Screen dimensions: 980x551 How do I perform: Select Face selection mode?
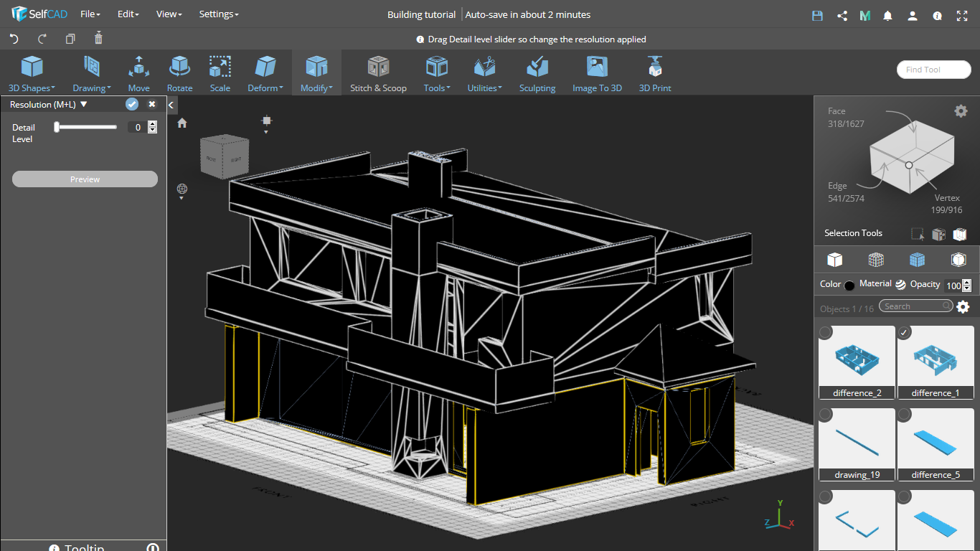point(845,117)
